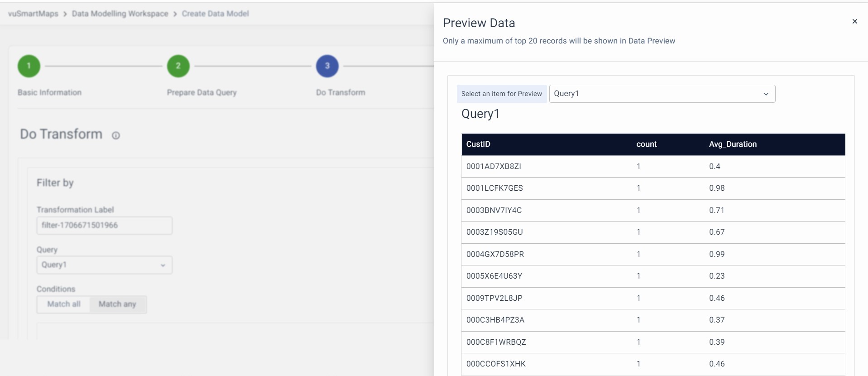
Task: Click the count column header
Action: pyautogui.click(x=646, y=145)
